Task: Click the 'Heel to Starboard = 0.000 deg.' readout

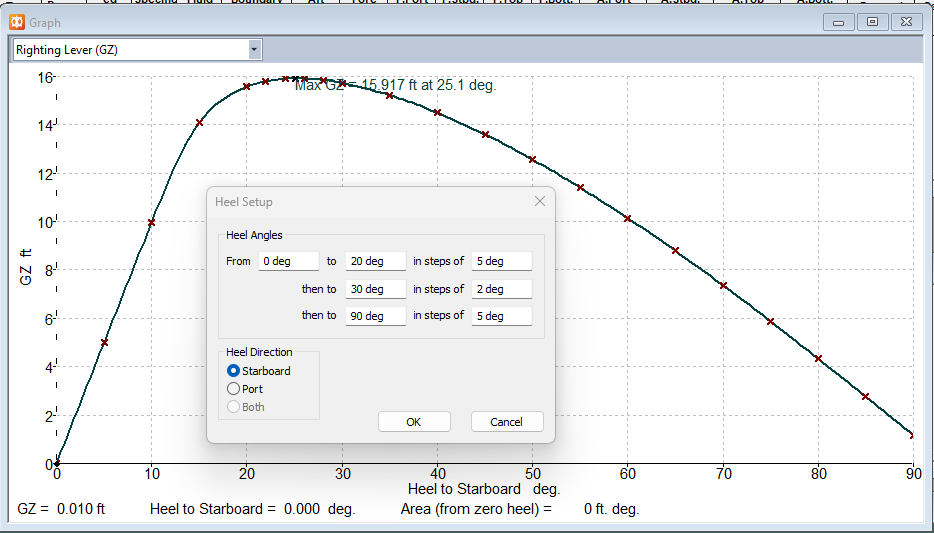Action: click(253, 509)
